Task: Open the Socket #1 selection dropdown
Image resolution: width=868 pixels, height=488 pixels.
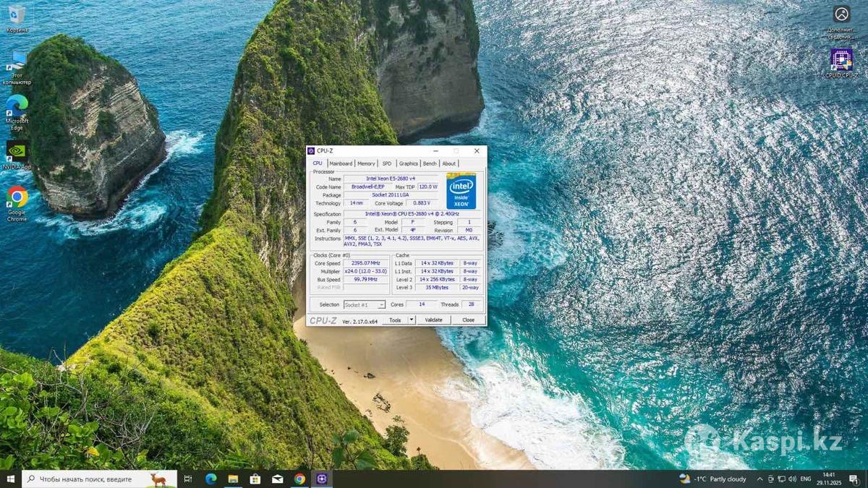Action: point(365,305)
